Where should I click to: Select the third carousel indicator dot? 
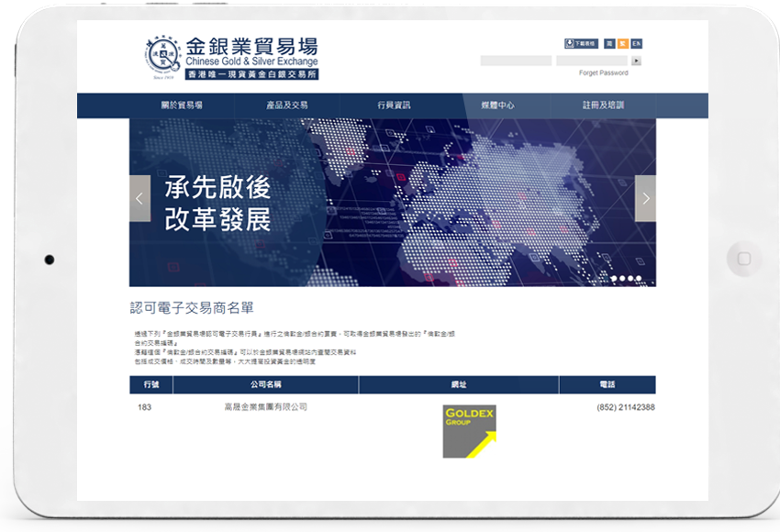coord(630,279)
